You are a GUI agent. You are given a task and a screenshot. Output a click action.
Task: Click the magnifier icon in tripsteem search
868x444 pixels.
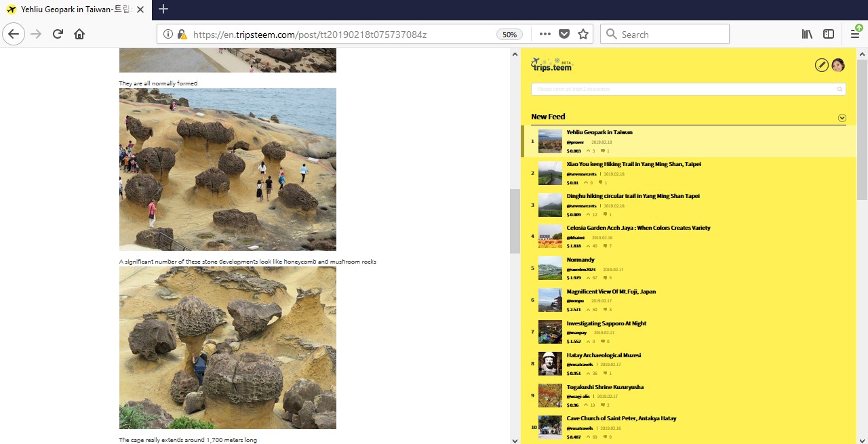(x=840, y=89)
